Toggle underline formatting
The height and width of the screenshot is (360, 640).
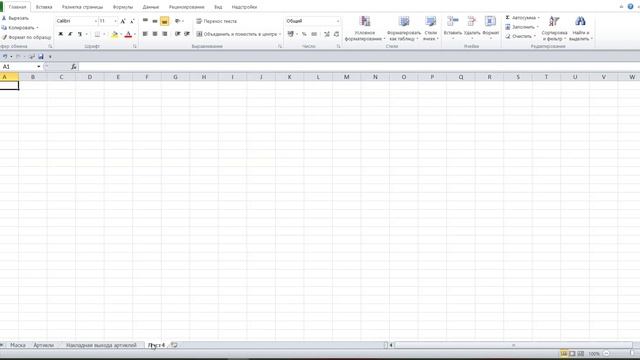[x=80, y=34]
